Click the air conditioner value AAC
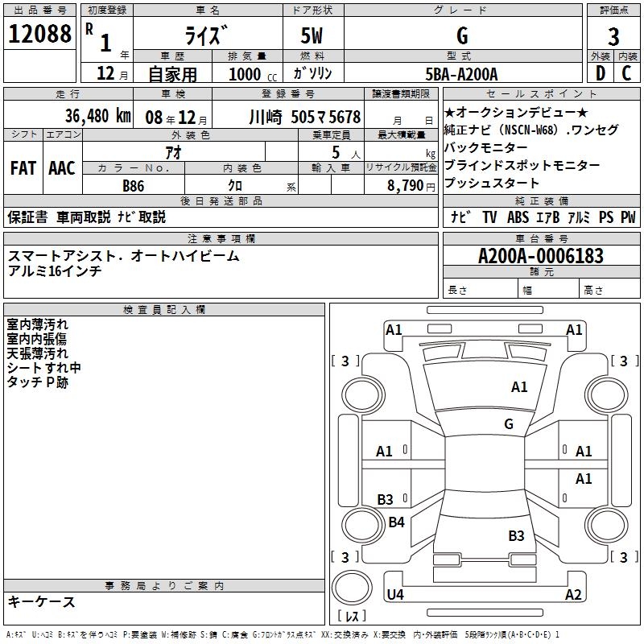Viewport: 644px width, 644px height. tap(62, 168)
